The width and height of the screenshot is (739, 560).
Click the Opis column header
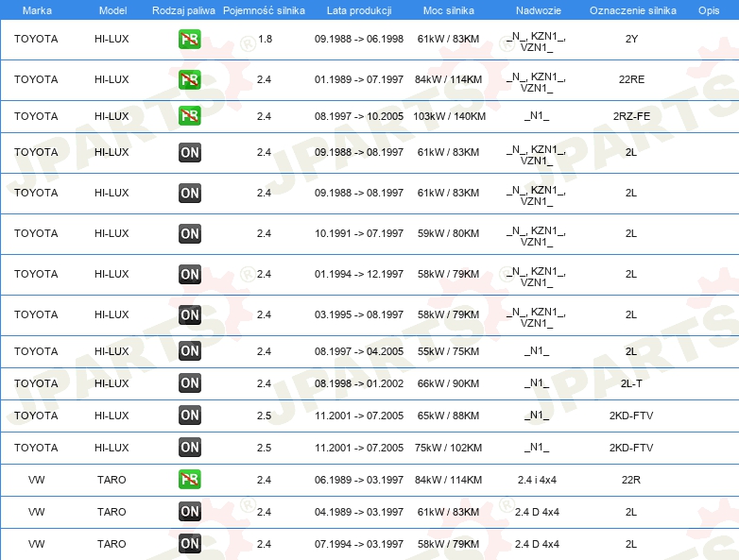(709, 10)
